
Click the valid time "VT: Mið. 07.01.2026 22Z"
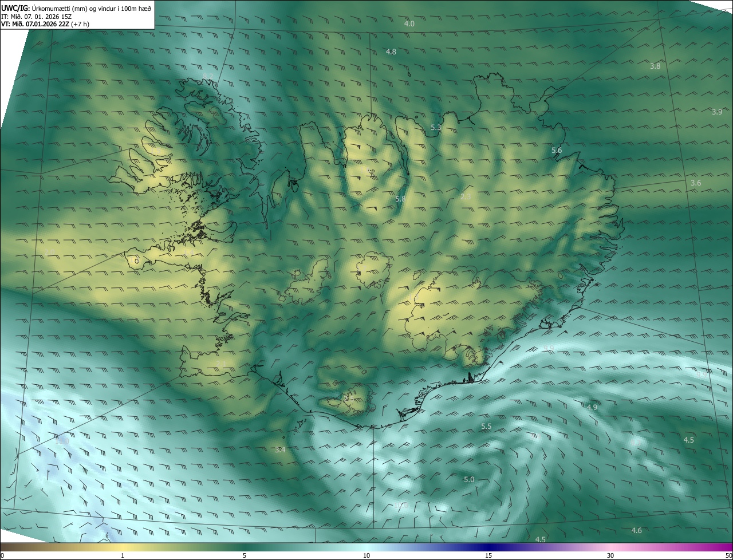point(36,24)
